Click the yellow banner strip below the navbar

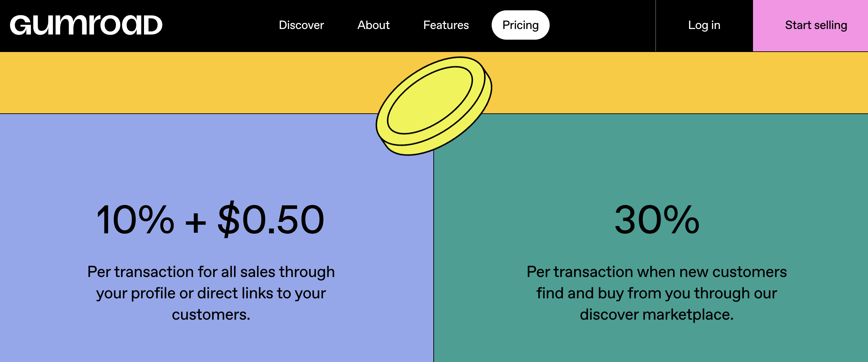168,83
